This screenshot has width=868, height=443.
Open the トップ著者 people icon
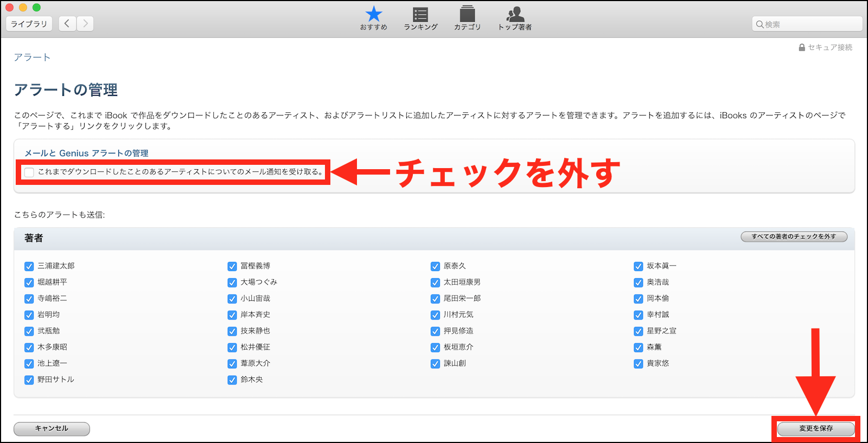click(x=515, y=14)
